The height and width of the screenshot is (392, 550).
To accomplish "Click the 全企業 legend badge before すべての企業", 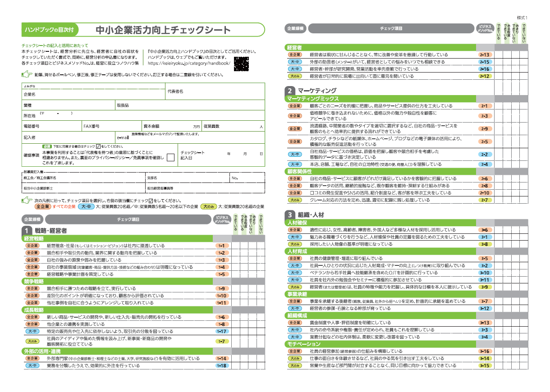I will [x=43, y=206].
